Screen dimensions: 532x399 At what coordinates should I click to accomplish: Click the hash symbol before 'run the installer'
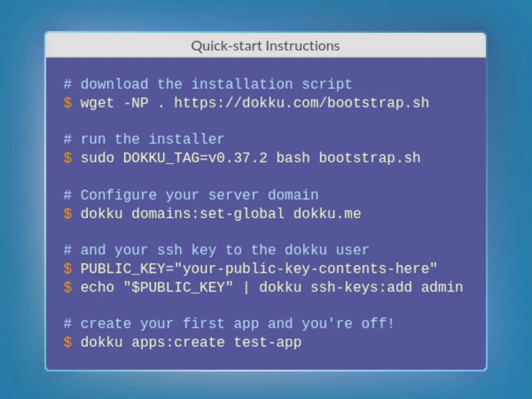[x=67, y=139]
